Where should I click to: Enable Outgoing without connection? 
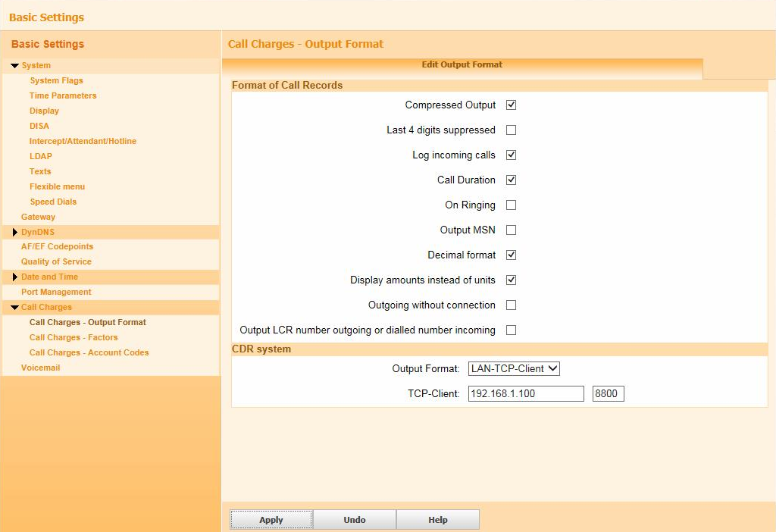[x=511, y=305]
